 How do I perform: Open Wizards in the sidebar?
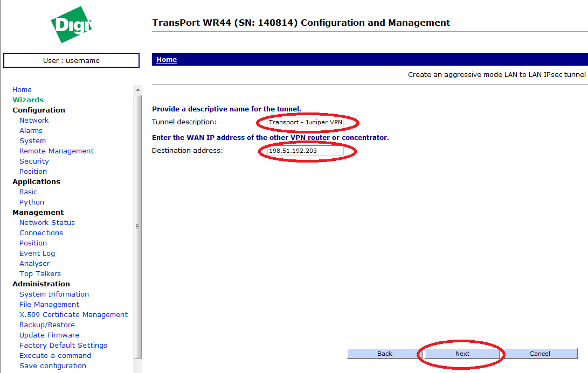tap(28, 100)
